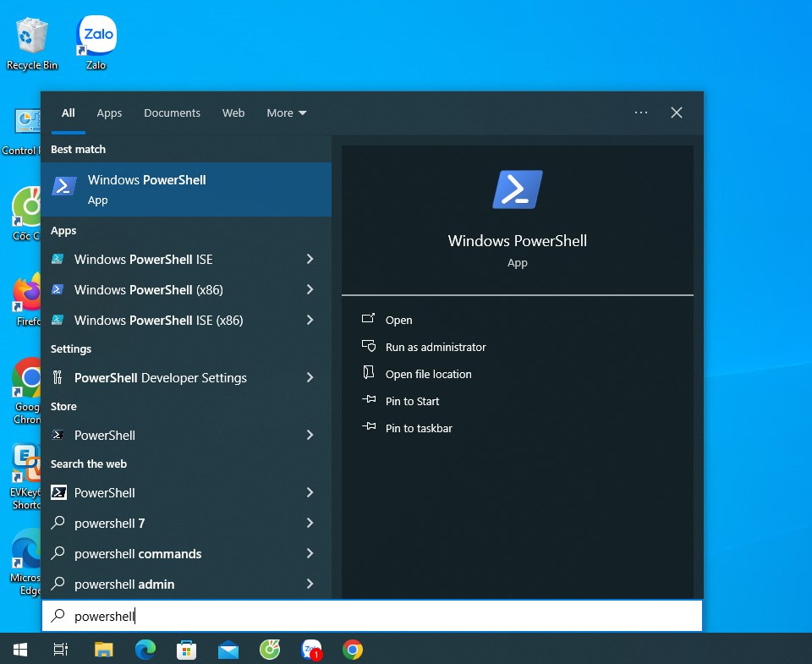Click the search box containing powershell
Viewport: 812px width, 664px height.
point(372,616)
